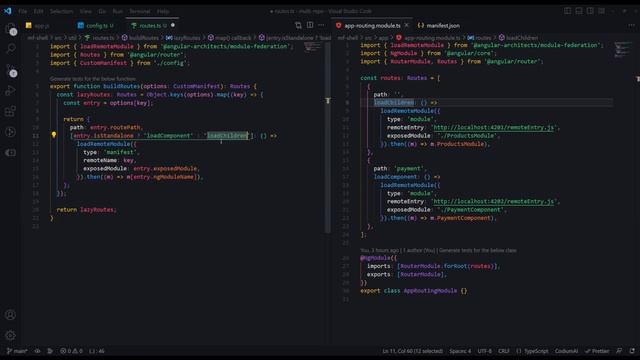Open the Search view in activity bar
Image resolution: width=640 pixels, height=360 pixels.
click(11, 49)
